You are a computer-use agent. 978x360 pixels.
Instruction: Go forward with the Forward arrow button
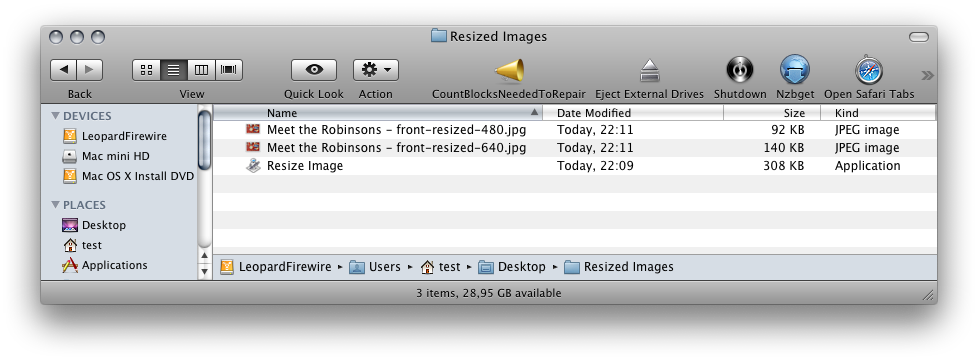[90, 70]
